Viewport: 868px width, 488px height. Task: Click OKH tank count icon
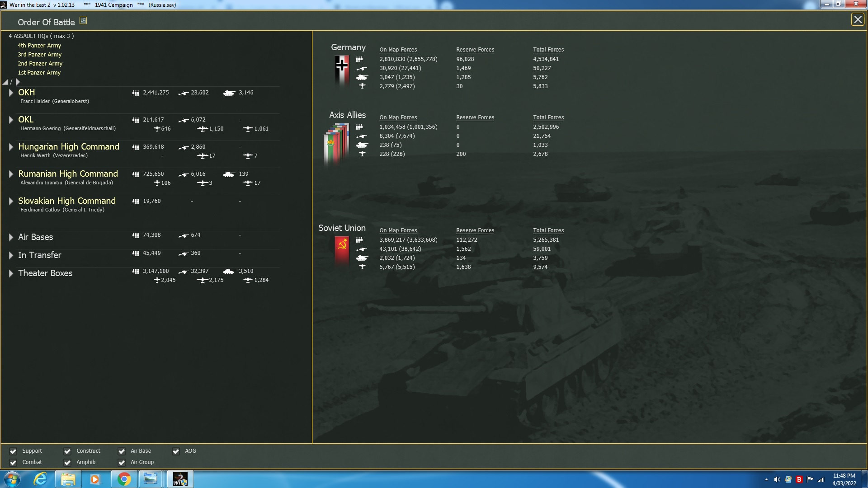tap(229, 93)
